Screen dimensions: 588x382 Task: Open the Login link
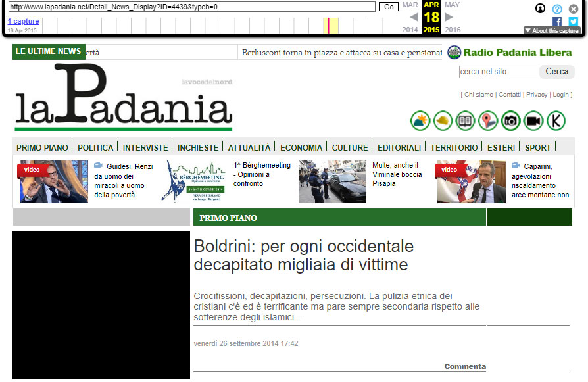(560, 95)
